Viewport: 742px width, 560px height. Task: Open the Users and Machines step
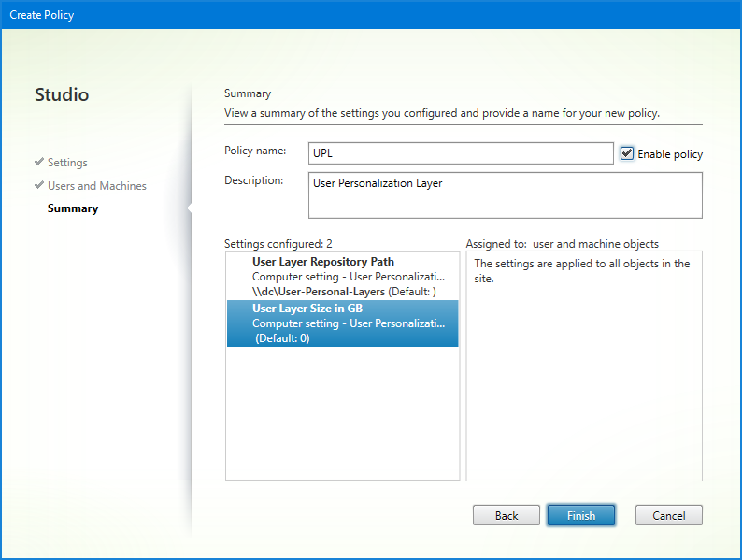coord(96,186)
